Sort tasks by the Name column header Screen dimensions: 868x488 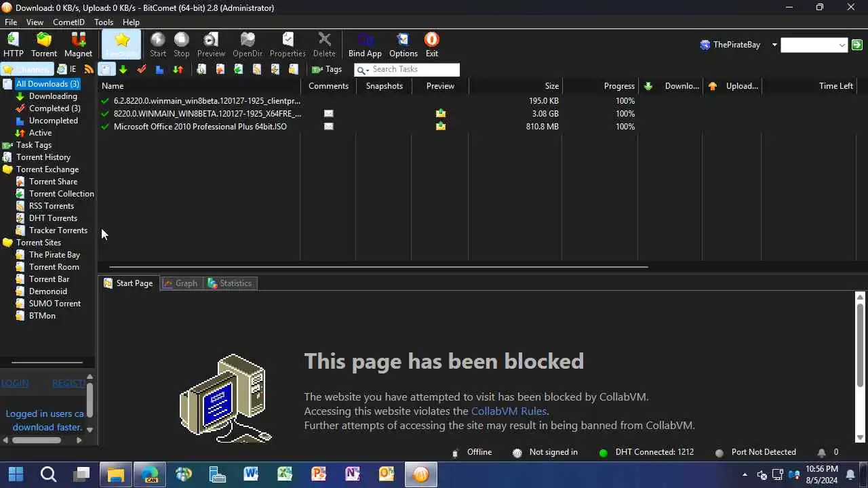click(x=200, y=86)
